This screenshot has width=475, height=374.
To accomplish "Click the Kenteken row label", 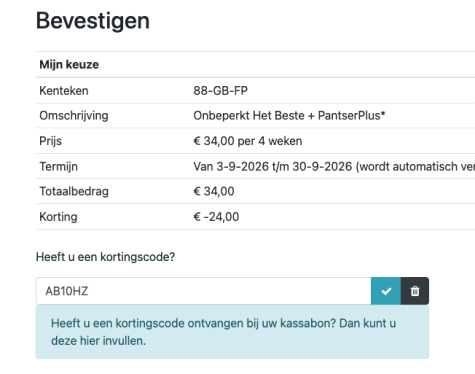I will [x=64, y=91].
